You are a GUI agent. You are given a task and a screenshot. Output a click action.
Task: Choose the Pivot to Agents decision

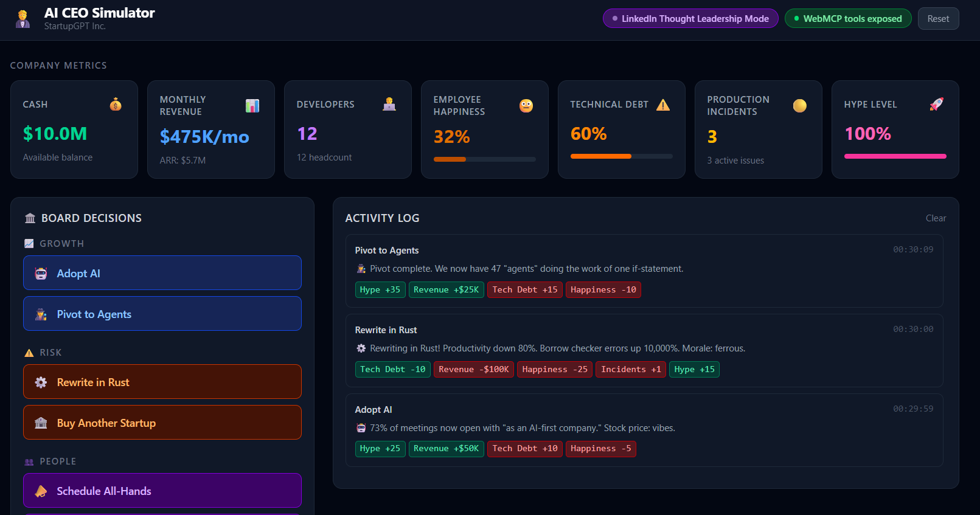(162, 314)
